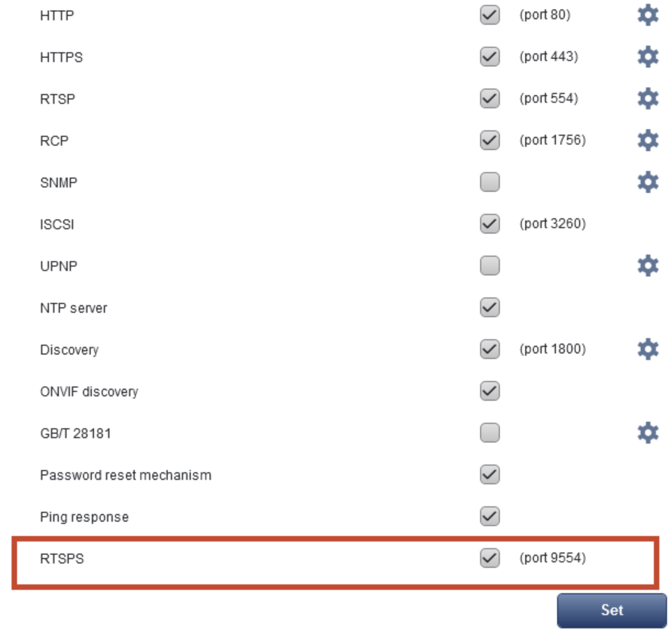This screenshot has height=630, width=672.
Task: Disable ONVIF discovery
Action: tap(488, 390)
